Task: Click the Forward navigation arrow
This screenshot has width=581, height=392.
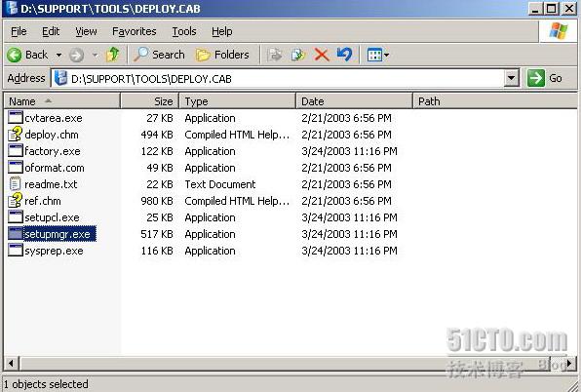Action: click(77, 56)
